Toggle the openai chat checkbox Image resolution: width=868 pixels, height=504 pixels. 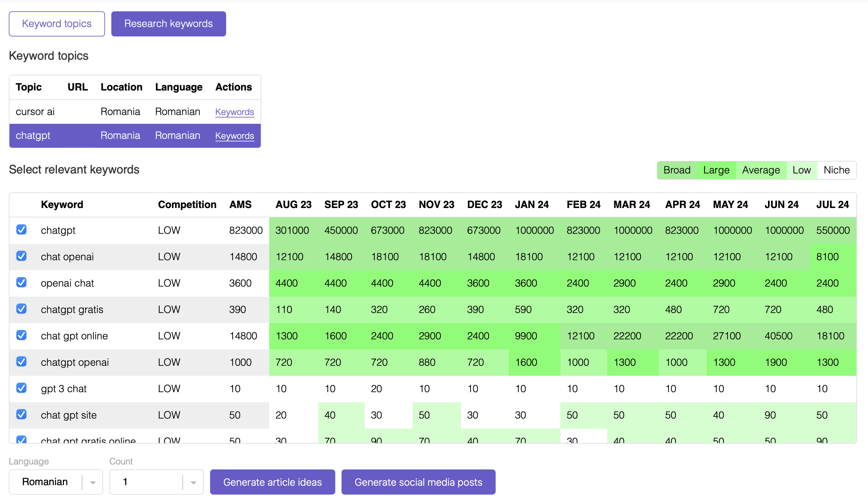click(22, 282)
